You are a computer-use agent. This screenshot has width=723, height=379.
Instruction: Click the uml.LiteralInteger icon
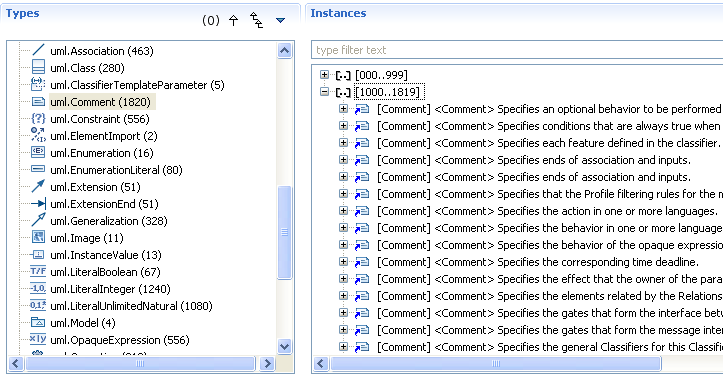point(38,289)
